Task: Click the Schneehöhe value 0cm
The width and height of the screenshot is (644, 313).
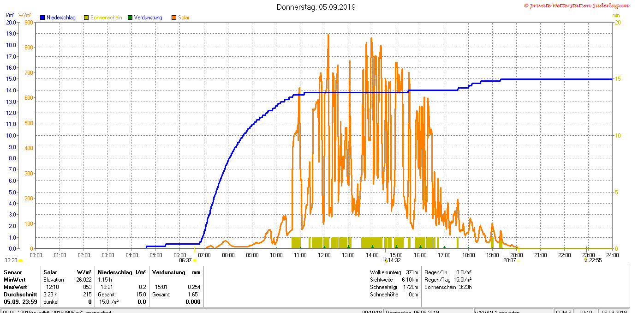Action: (413, 295)
